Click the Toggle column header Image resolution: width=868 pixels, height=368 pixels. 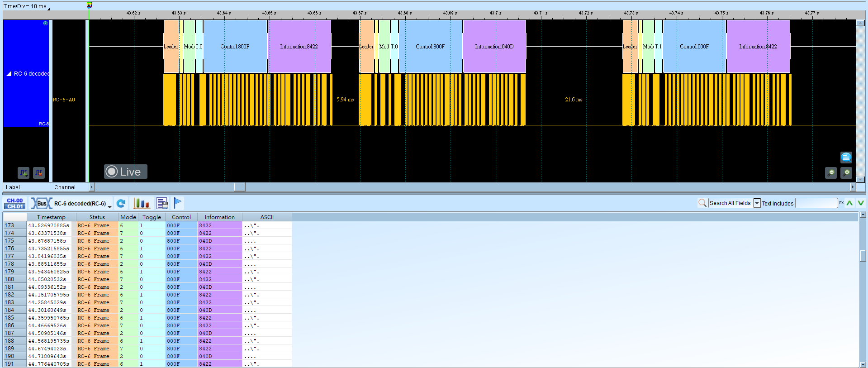(x=152, y=217)
